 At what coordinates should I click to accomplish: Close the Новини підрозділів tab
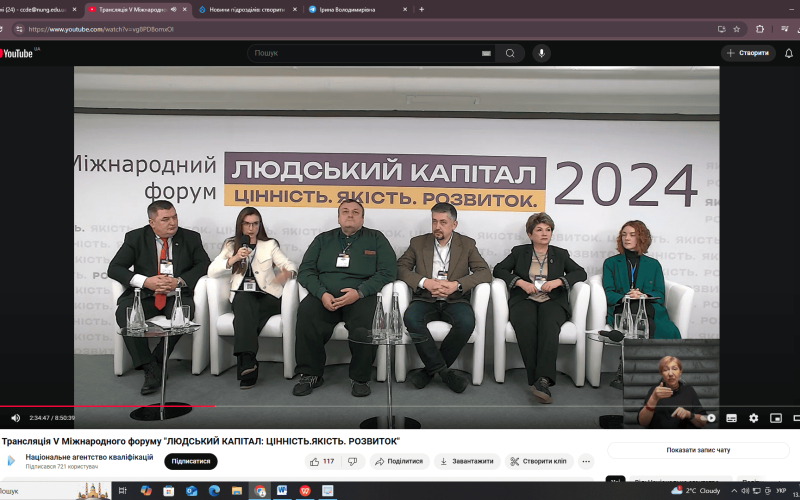click(x=294, y=9)
